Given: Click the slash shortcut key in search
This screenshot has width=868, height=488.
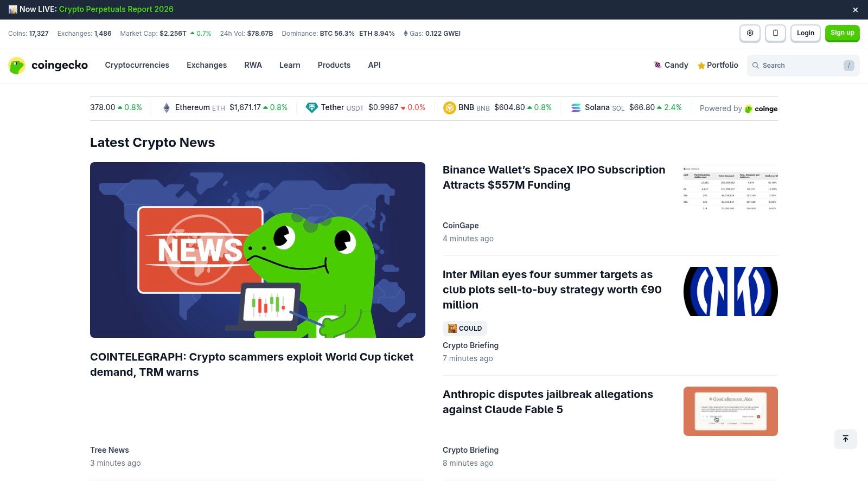Looking at the screenshot, I should [x=849, y=66].
